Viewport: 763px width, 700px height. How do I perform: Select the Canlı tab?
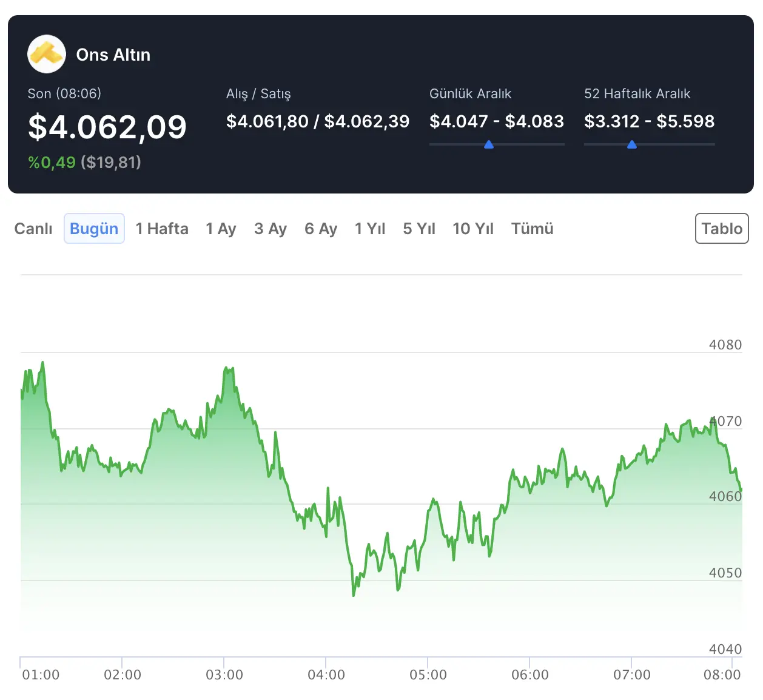(x=33, y=229)
